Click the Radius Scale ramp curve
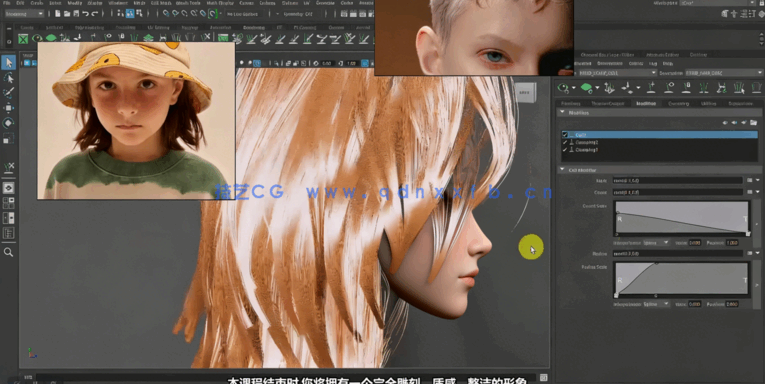 point(682,279)
